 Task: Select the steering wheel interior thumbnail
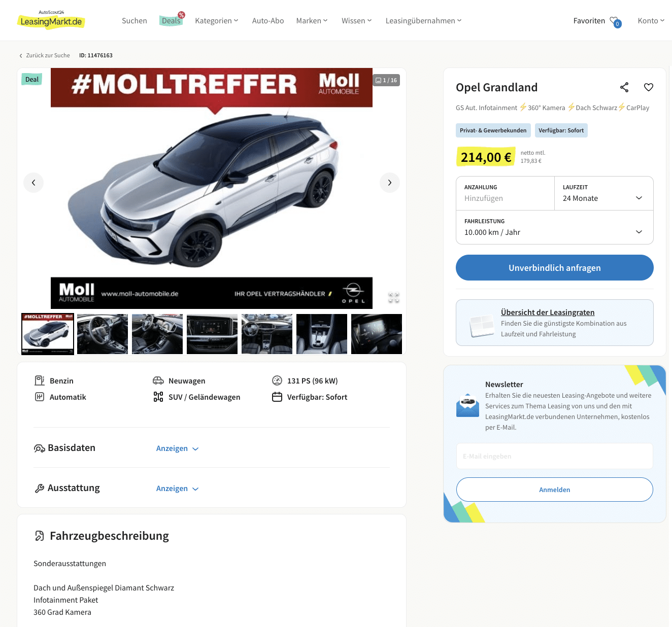coord(103,334)
